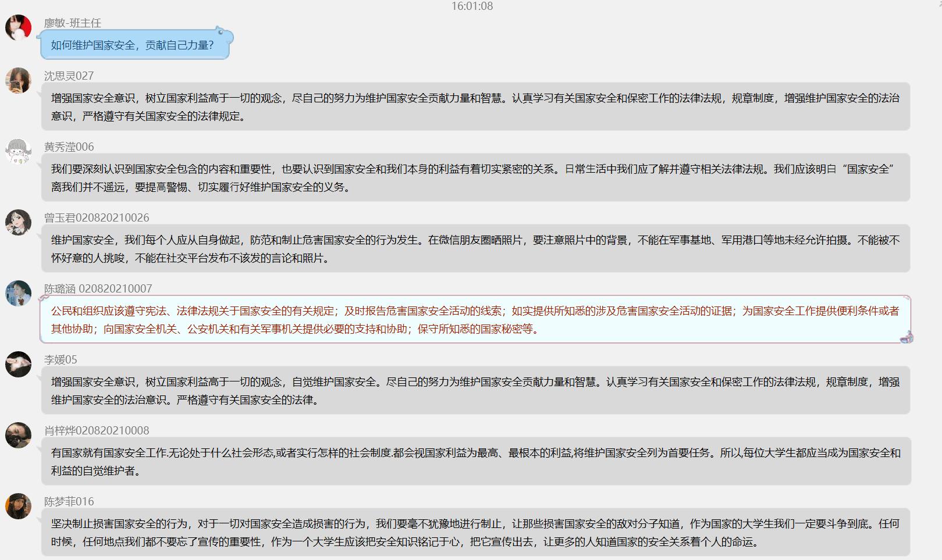Click the 16:01:08 timestamp
Image resolution: width=942 pixels, height=560 pixels.
472,6
